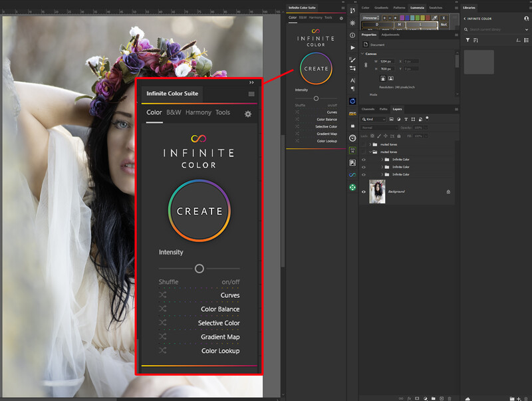Toggle the Lumenzia Not button
The image size is (532, 401).
coord(444,25)
